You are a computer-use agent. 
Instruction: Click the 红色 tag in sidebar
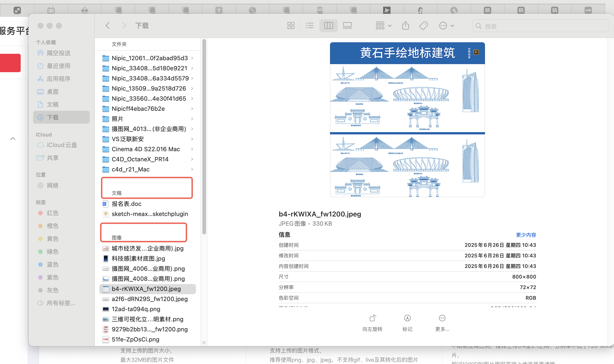click(52, 213)
